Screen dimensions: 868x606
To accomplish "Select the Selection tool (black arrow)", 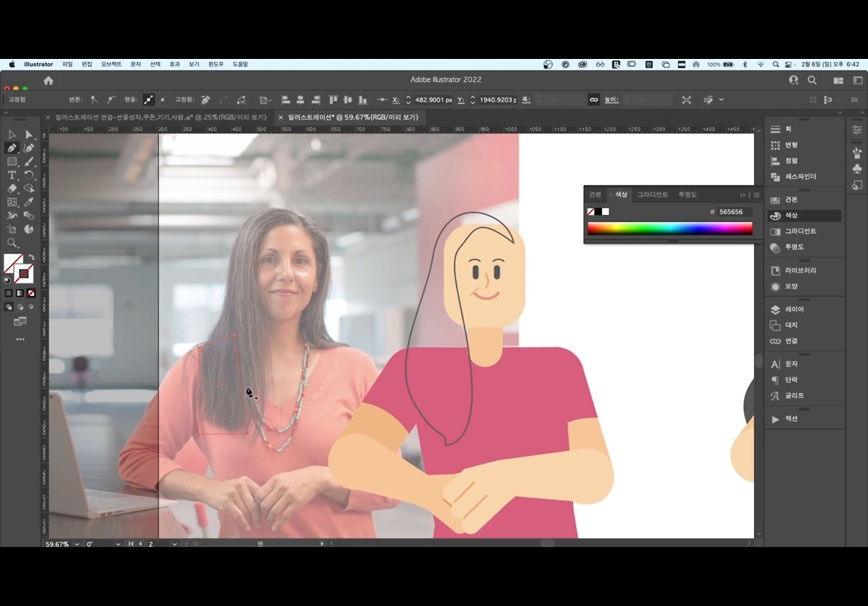I will click(x=12, y=135).
